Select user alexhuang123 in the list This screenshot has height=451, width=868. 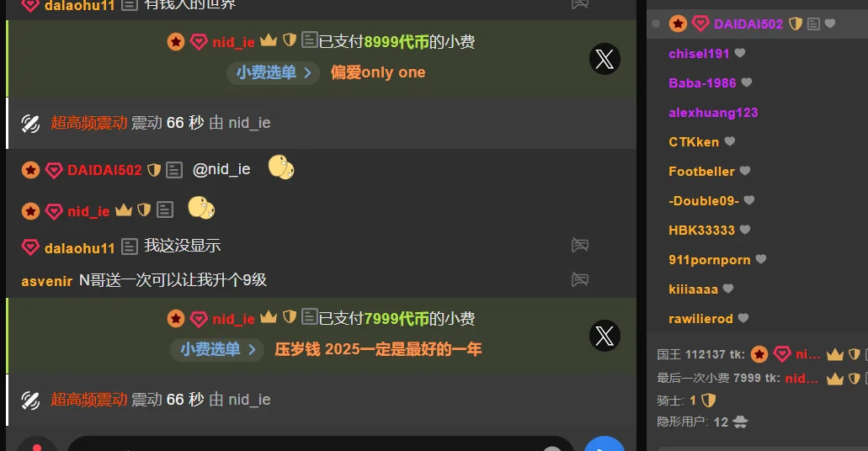pyautogui.click(x=713, y=113)
